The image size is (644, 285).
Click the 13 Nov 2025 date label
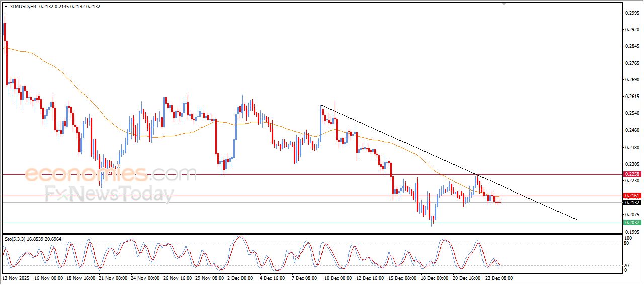tap(17, 277)
